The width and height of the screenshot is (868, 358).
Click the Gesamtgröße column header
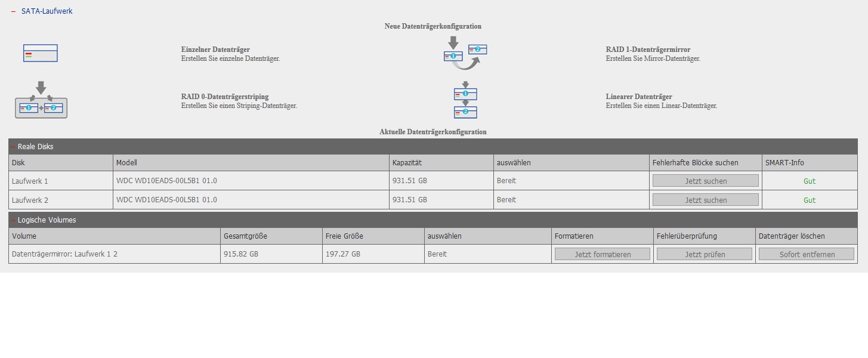(271, 236)
